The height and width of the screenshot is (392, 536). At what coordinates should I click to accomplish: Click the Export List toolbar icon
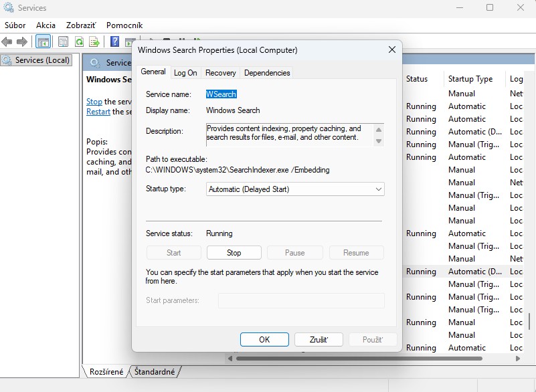(x=94, y=42)
